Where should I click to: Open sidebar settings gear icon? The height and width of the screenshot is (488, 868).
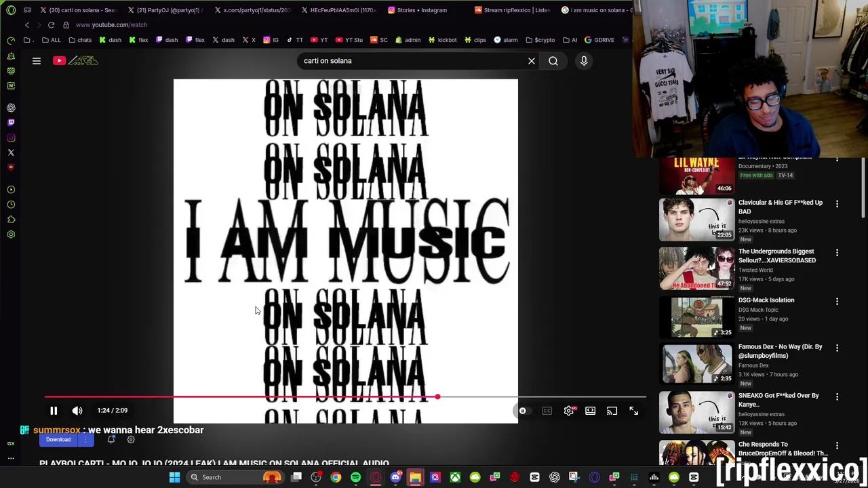(11, 235)
